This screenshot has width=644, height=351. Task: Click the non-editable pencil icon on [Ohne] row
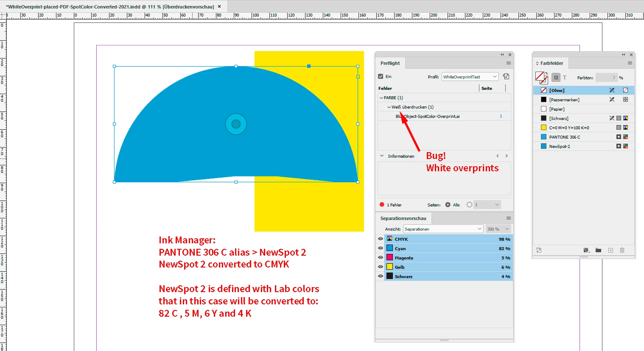point(612,90)
